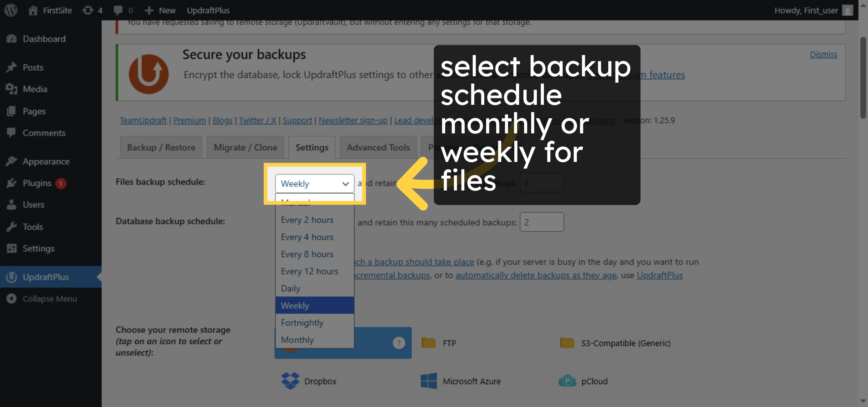Dismiss the Secure your backups notice

coord(823,54)
